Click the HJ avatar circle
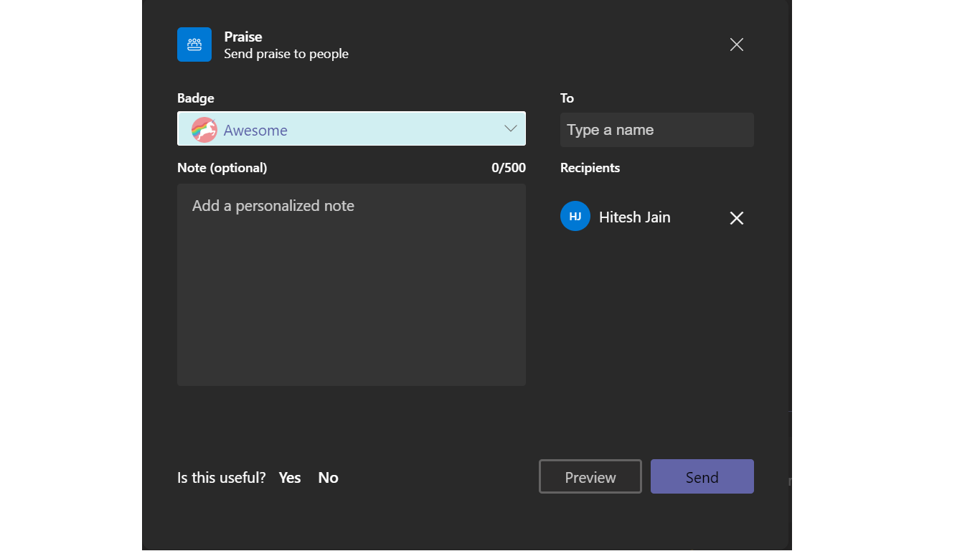Image resolution: width=980 pixels, height=551 pixels. point(575,217)
